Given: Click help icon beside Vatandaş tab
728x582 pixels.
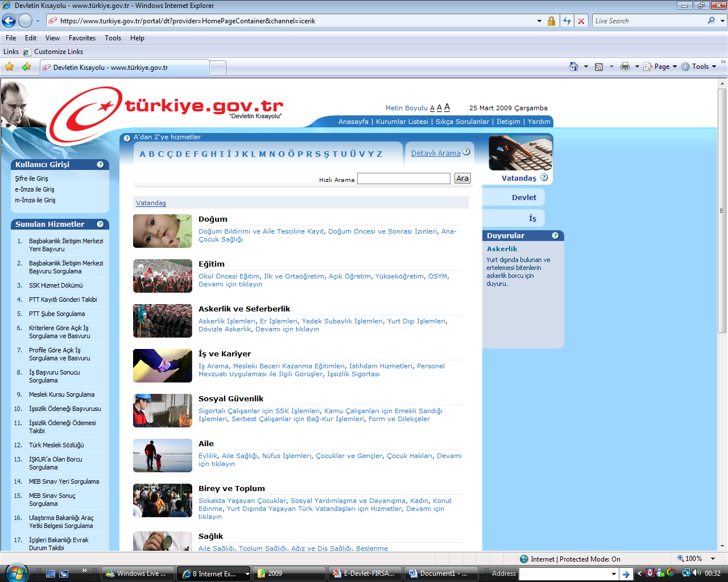Looking at the screenshot, I should pos(544,177).
